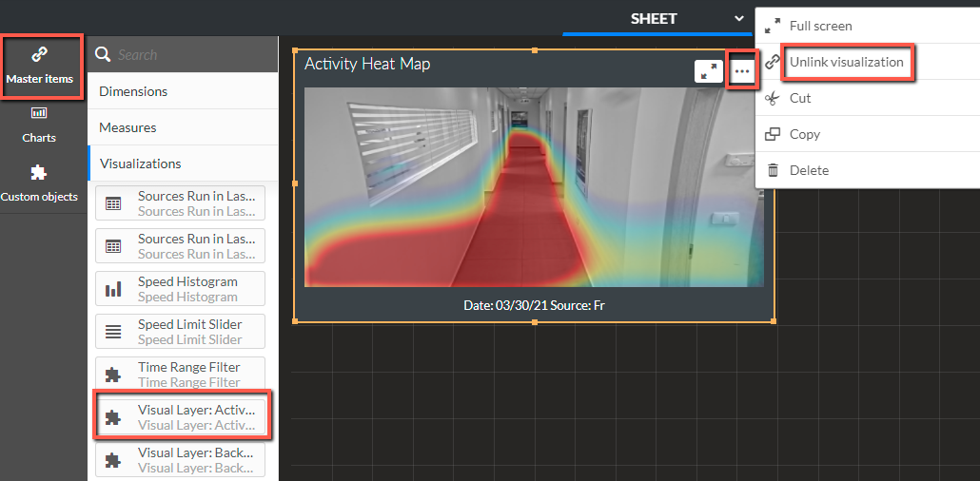980x481 pixels.
Task: Focus the Search input field
Action: coord(183,54)
